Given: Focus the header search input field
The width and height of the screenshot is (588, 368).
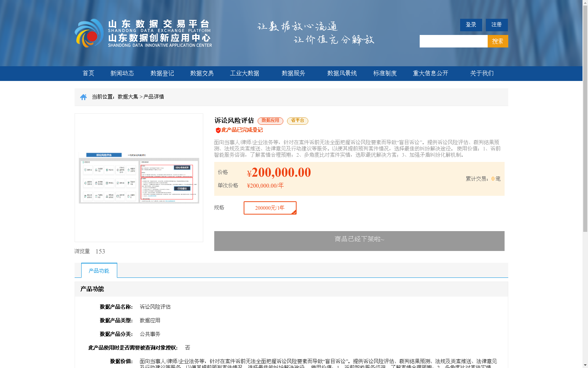Looking at the screenshot, I should pos(453,41).
